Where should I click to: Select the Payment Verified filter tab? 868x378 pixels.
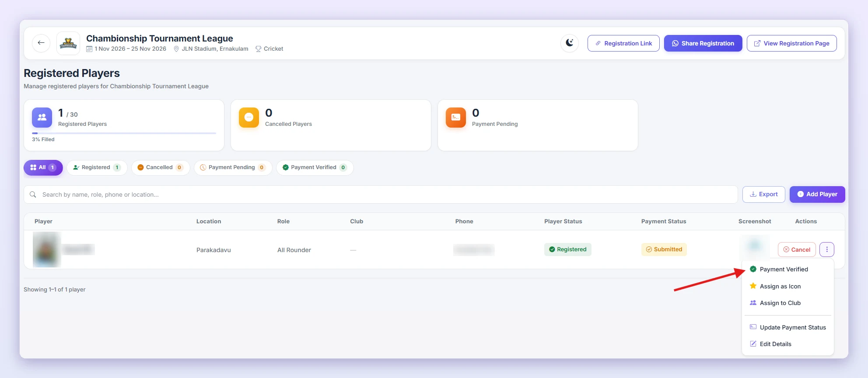315,167
